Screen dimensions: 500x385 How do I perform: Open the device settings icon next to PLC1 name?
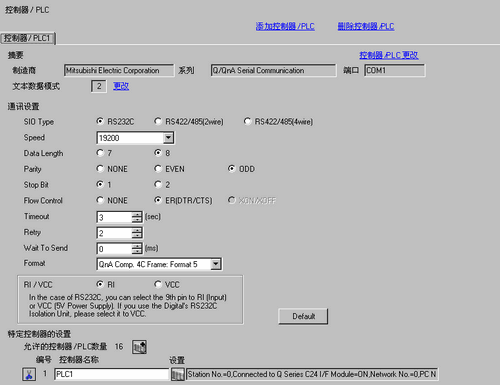point(178,374)
